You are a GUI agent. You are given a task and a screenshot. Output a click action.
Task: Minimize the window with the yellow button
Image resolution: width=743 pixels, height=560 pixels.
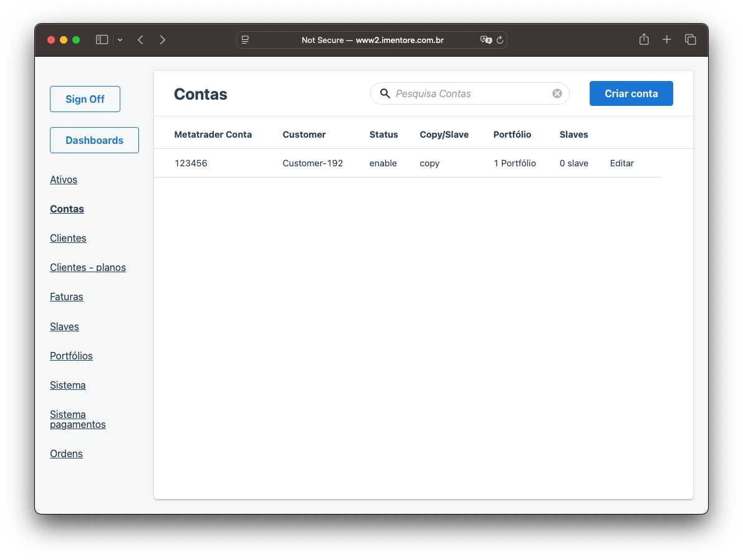pyautogui.click(x=64, y=40)
